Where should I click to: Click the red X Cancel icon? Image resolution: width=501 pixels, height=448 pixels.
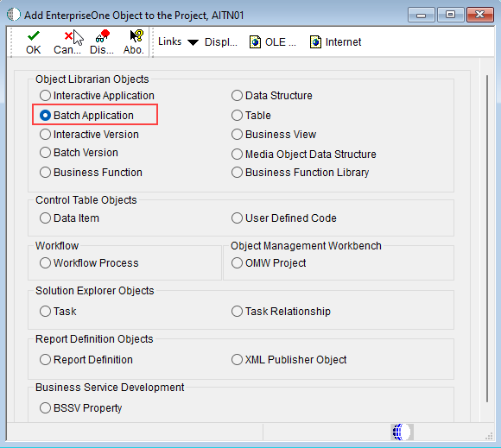[68, 36]
